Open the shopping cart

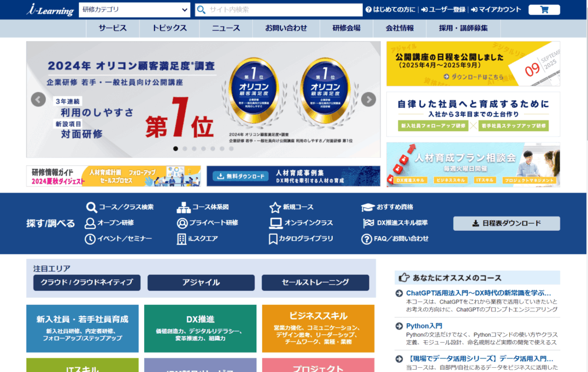[543, 9]
